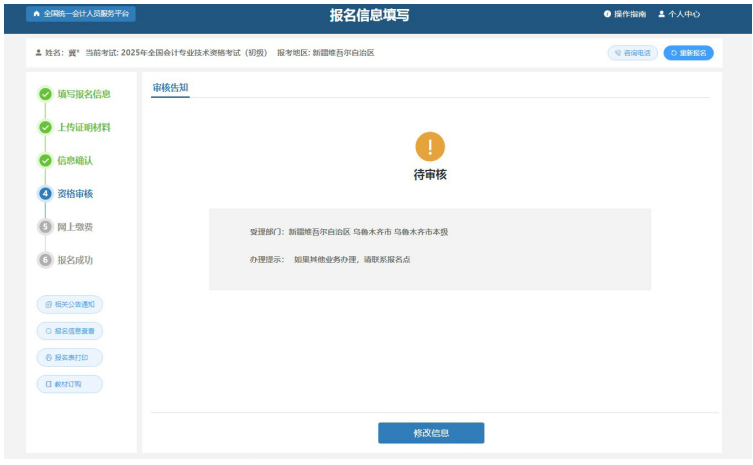Open 报名信息查看
Viewport: 753px width, 465px height.
[70, 331]
